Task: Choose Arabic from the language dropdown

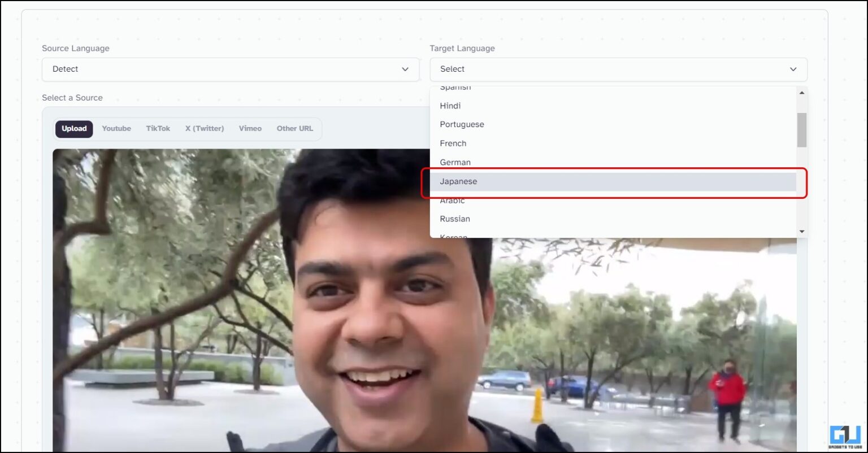Action: (452, 201)
